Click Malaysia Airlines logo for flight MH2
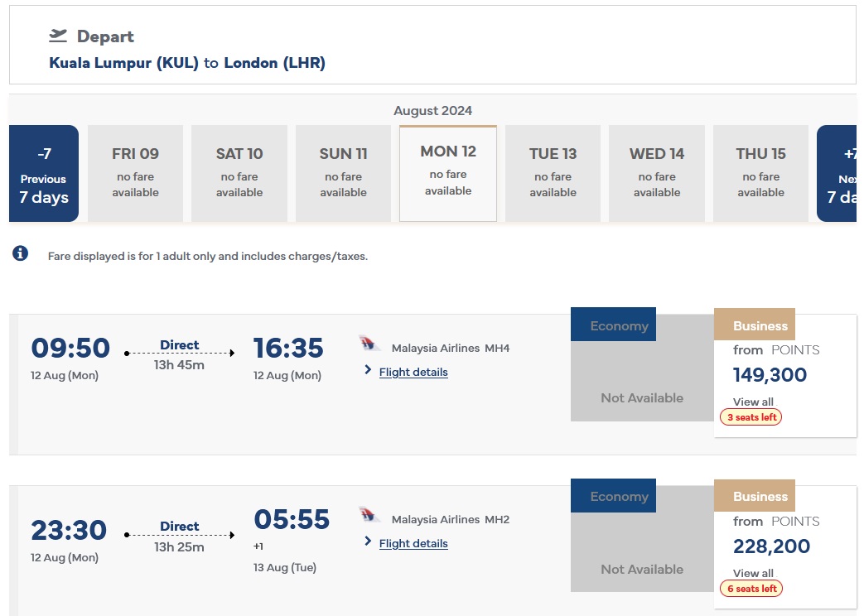 370,515
